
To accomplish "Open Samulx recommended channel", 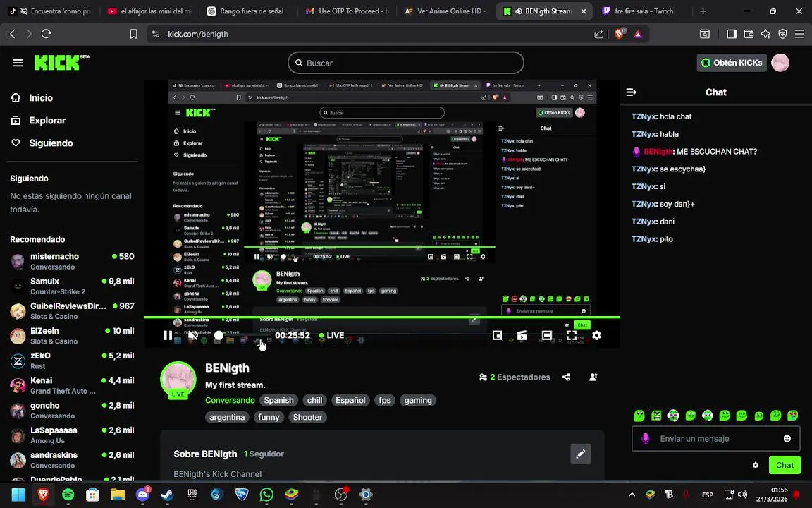I will coord(72,286).
